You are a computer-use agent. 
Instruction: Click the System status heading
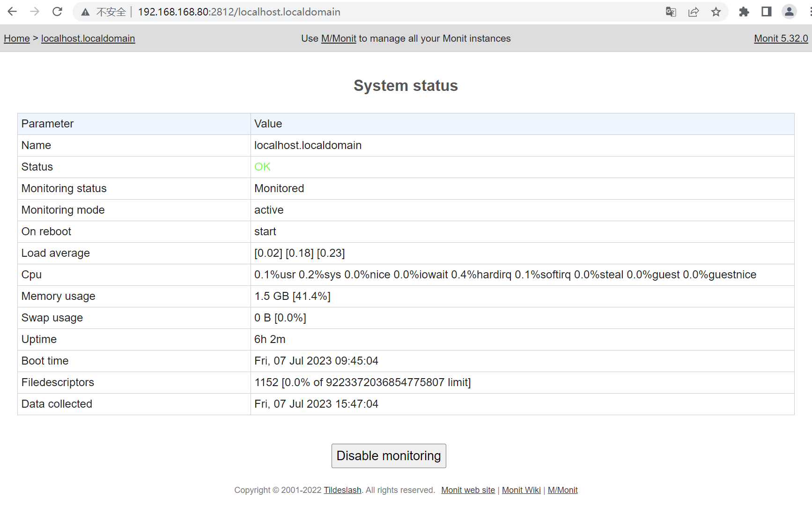click(x=406, y=86)
